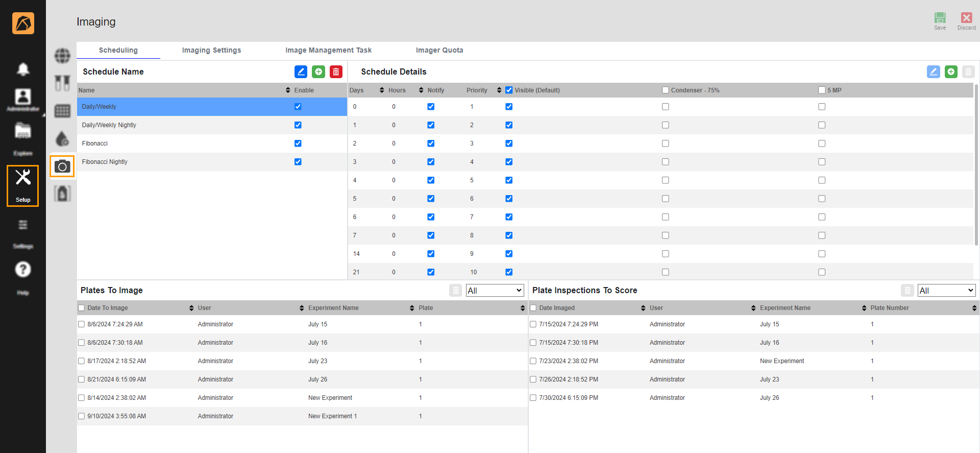Add a new schedule detail row

[951, 72]
